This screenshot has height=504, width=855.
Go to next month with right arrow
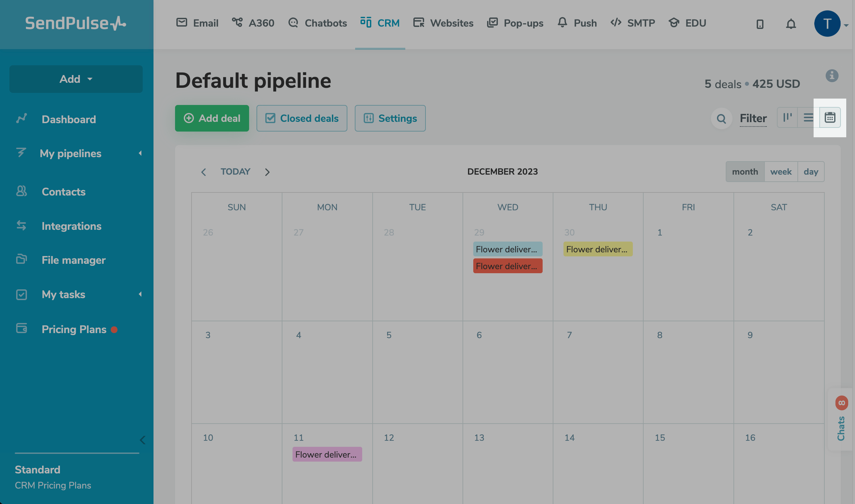(267, 172)
